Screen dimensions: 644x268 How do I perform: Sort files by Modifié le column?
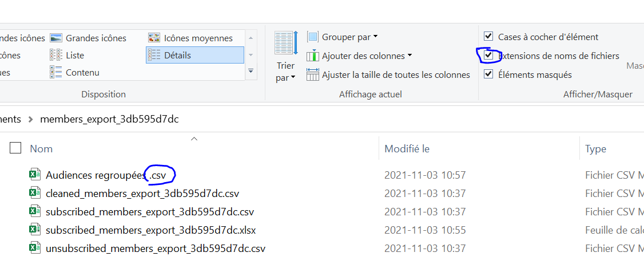pos(407,149)
